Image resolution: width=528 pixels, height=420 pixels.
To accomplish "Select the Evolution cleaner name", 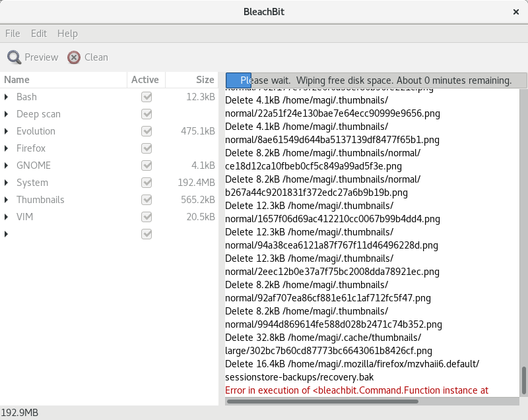I will (x=36, y=131).
